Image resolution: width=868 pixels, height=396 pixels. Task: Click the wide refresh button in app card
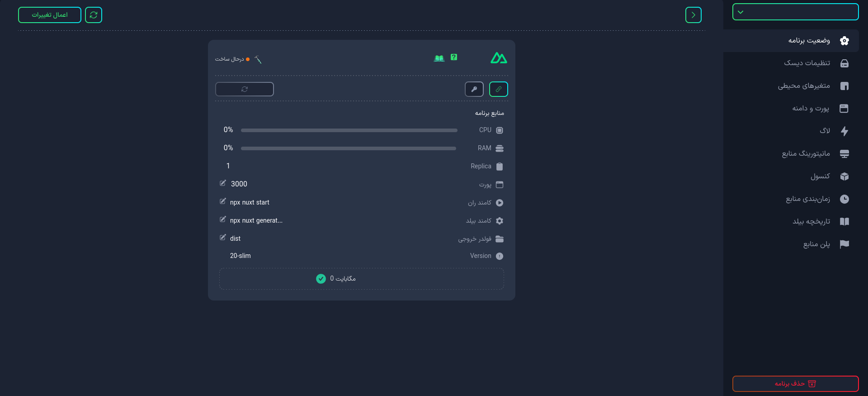pos(245,89)
